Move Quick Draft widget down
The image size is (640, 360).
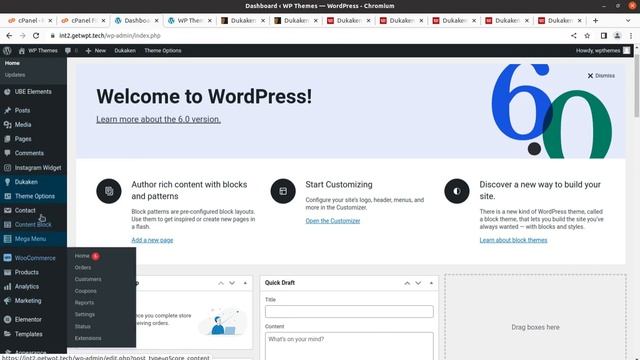pos(418,283)
